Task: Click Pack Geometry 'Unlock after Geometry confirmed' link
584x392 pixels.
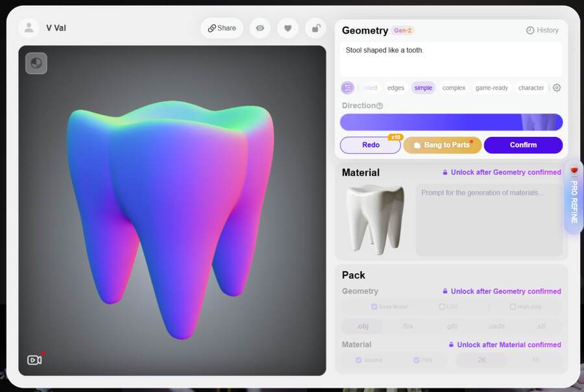Action: (x=502, y=291)
